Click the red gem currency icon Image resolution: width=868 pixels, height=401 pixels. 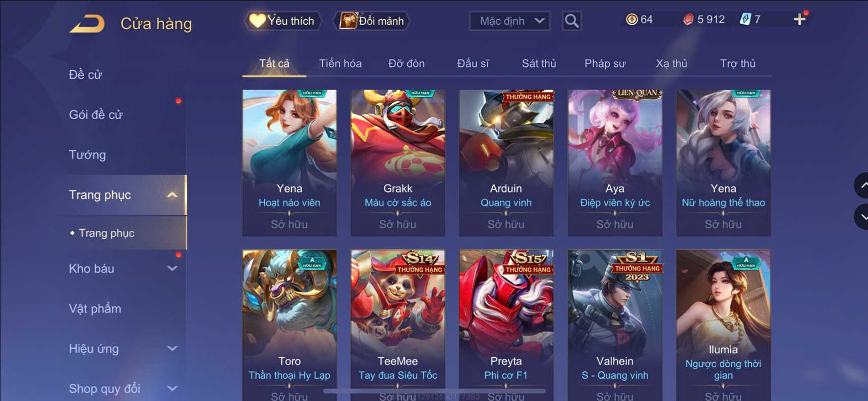(688, 19)
